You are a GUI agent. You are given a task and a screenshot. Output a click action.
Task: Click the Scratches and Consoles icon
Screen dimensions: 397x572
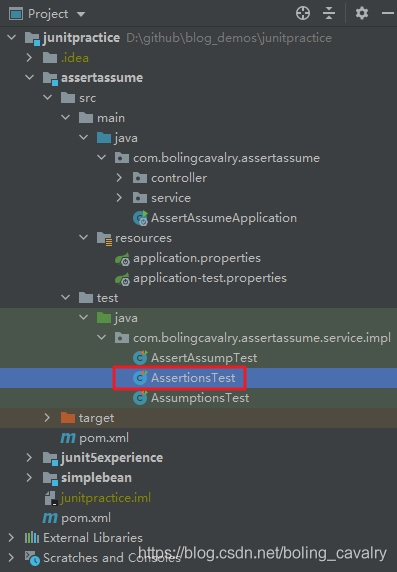pyautogui.click(x=32, y=558)
